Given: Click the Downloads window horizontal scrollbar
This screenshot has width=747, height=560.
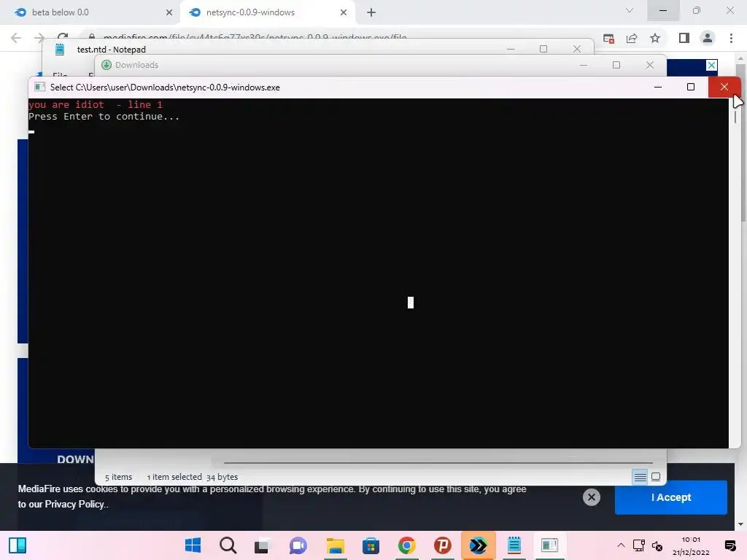Looking at the screenshot, I should [438, 462].
